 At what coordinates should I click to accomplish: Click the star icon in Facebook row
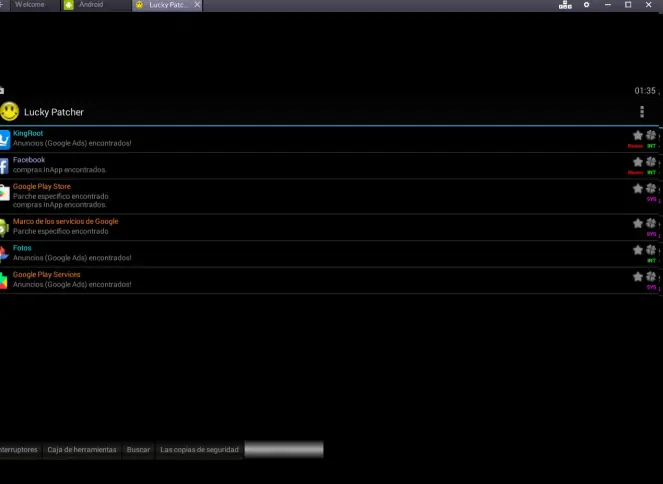638,162
